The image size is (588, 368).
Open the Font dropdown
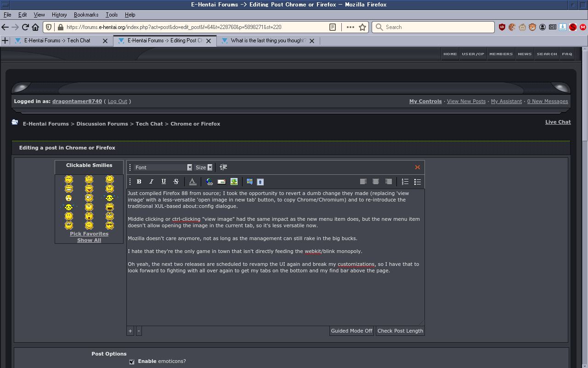pos(163,167)
